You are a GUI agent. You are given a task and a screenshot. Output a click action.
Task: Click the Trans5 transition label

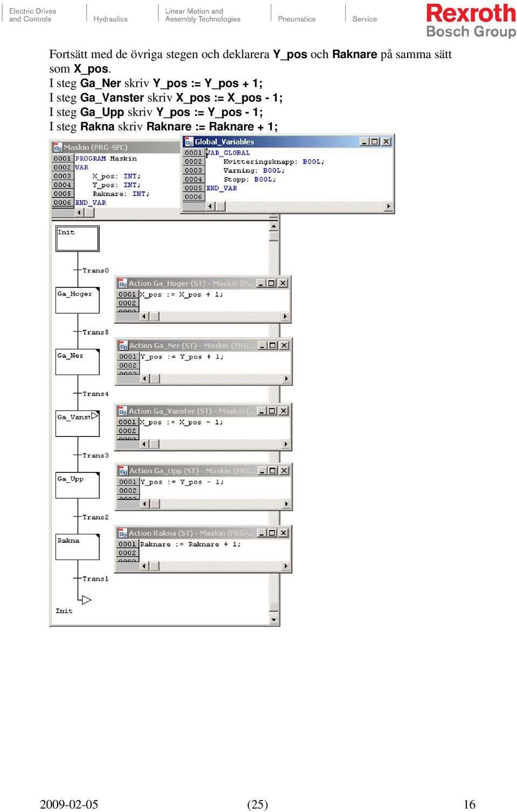click(x=95, y=332)
